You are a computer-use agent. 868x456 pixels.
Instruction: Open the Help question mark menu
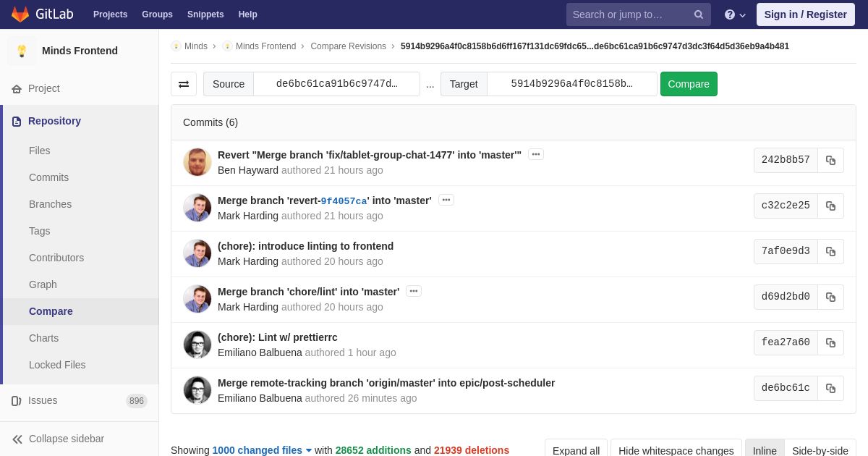click(x=735, y=14)
